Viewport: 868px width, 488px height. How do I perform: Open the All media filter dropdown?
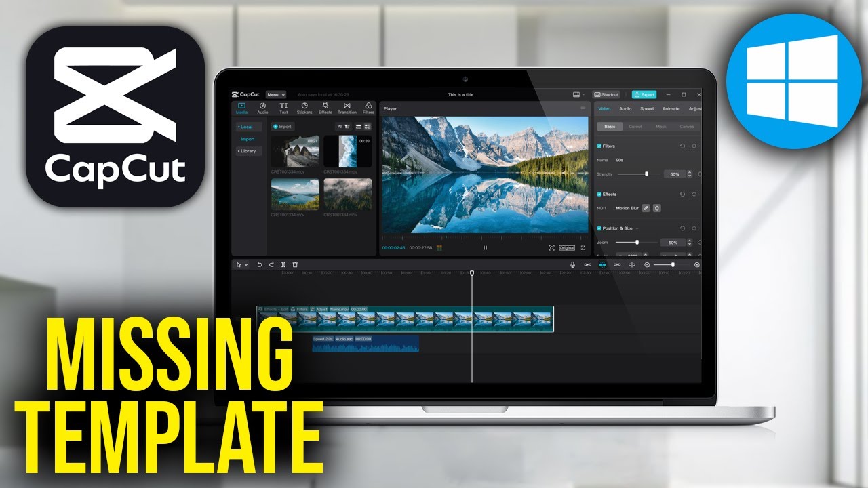(x=343, y=126)
